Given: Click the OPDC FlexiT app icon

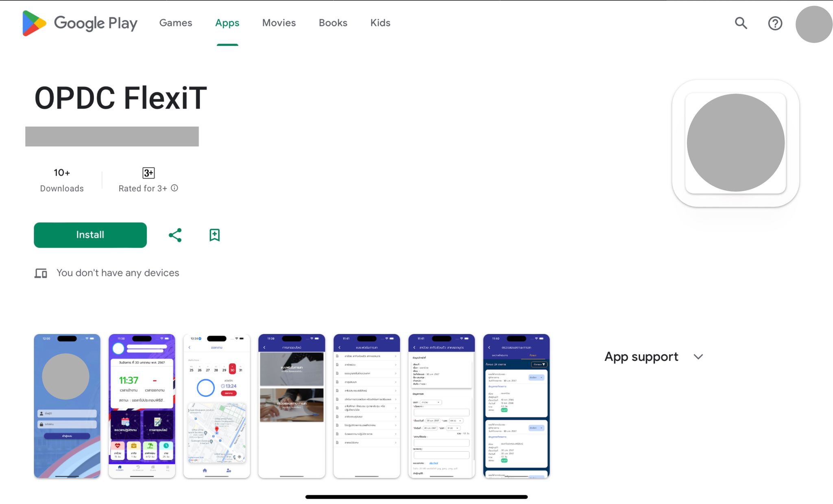Looking at the screenshot, I should pos(735,143).
